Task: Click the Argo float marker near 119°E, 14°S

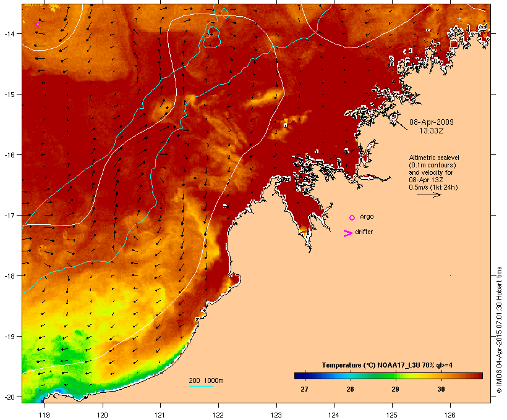Action: (38, 24)
